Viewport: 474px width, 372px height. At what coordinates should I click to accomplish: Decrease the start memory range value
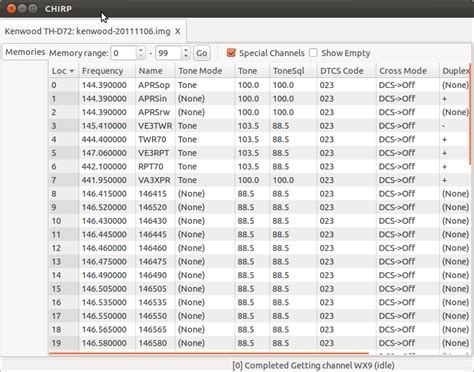[141, 57]
